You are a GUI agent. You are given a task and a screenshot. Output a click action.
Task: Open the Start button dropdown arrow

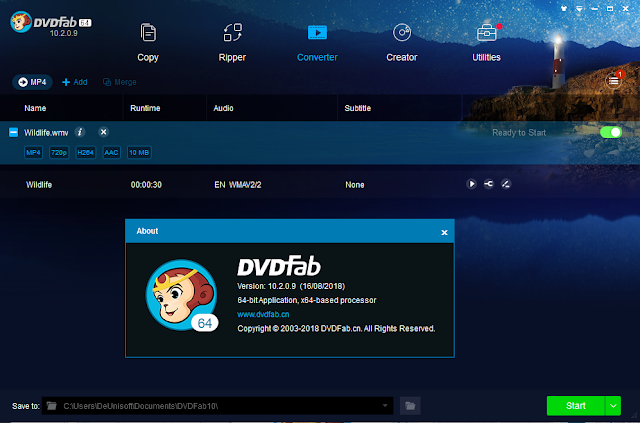pyautogui.click(x=613, y=406)
